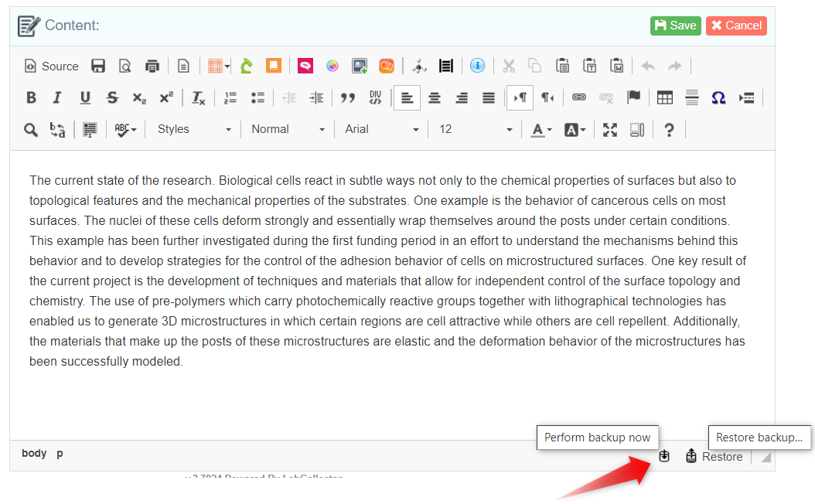Click the black lined list icon
The height and width of the screenshot is (504, 815).
(x=446, y=66)
